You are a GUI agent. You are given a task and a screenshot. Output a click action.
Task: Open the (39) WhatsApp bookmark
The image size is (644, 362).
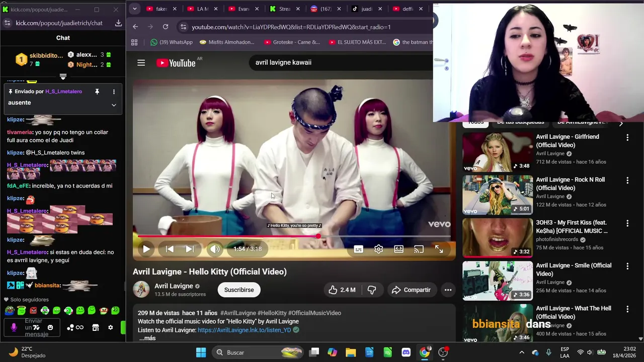coord(172,42)
